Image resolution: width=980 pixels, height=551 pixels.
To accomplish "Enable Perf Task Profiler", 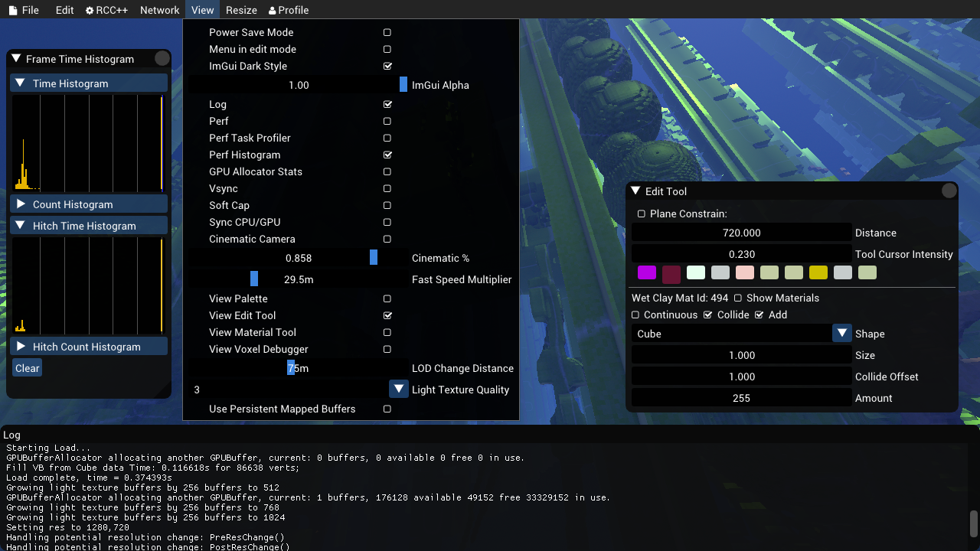I will [x=387, y=139].
